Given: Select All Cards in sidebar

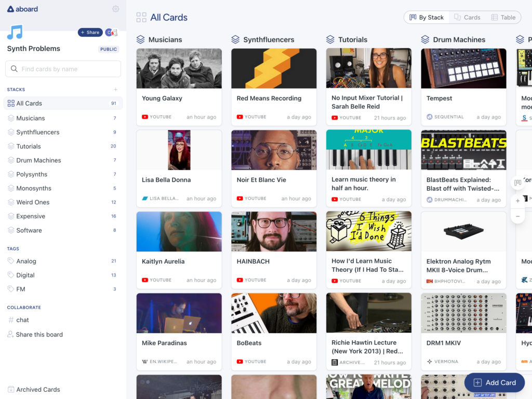Looking at the screenshot, I should pyautogui.click(x=63, y=103).
